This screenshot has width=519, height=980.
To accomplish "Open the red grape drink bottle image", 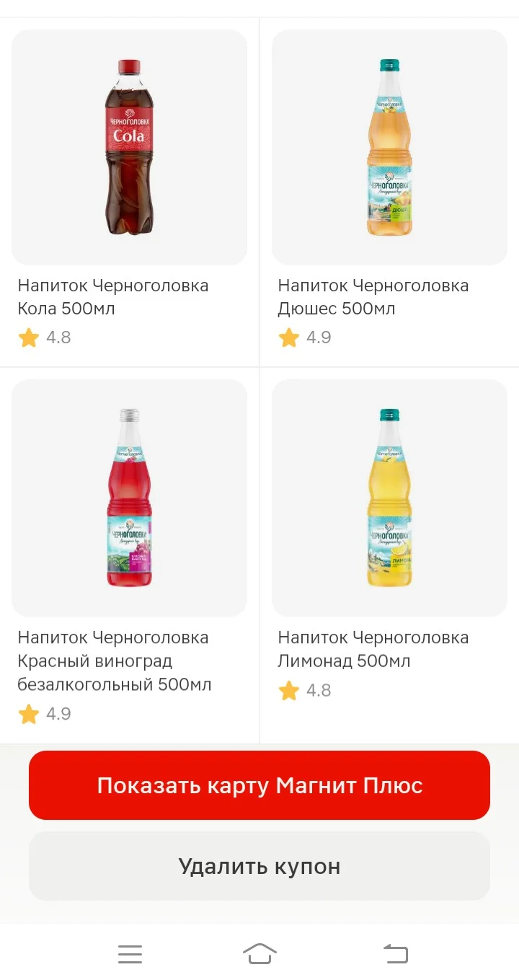I will (x=130, y=498).
